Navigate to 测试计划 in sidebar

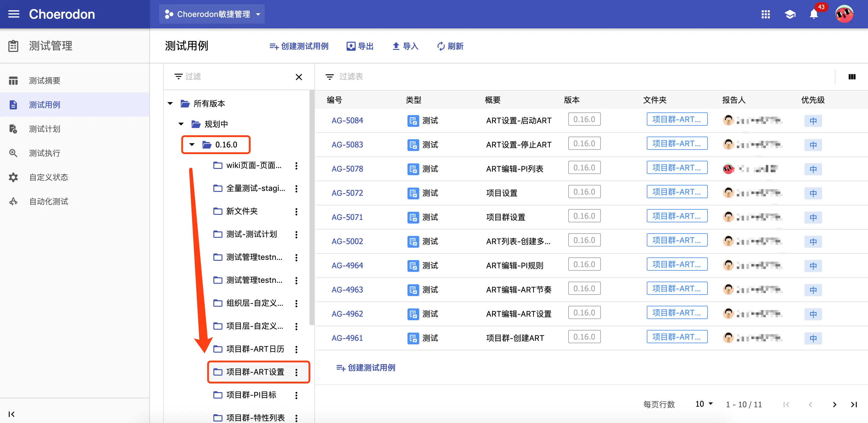click(x=44, y=129)
